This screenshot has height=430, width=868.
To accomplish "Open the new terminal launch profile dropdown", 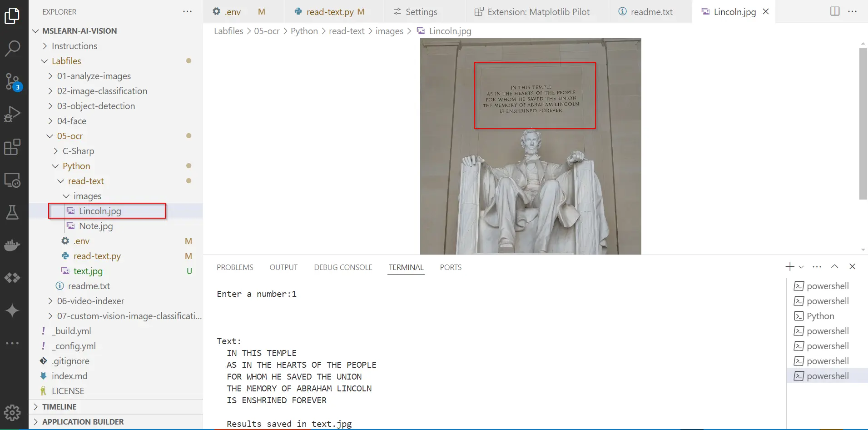I will tap(801, 267).
